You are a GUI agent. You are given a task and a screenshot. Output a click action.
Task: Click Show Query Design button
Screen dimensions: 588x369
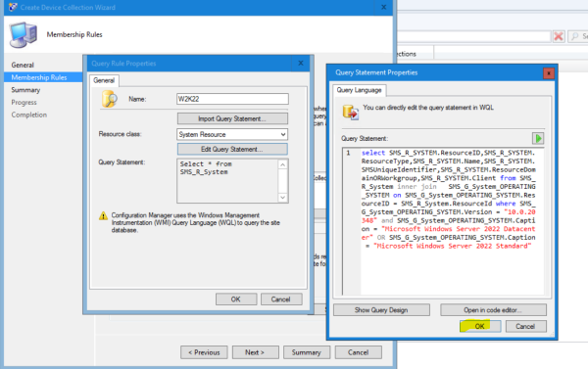[381, 310]
